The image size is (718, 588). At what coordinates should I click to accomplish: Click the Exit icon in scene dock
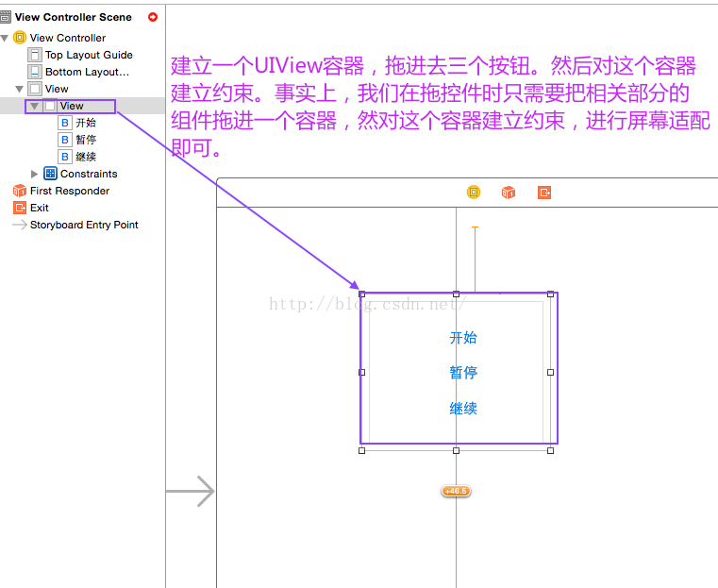tap(544, 192)
